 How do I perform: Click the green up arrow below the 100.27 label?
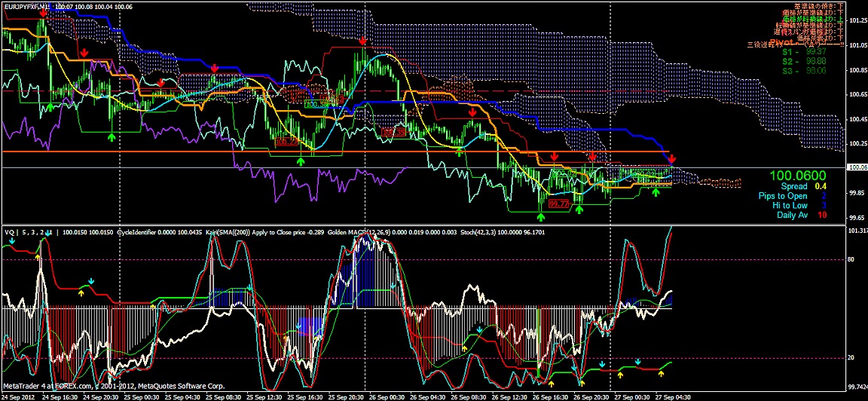pos(300,161)
